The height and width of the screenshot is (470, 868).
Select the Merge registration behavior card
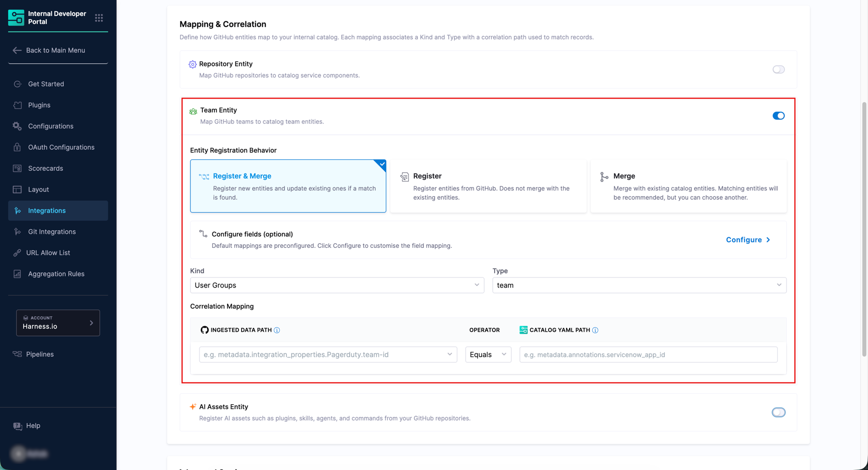[x=688, y=186]
